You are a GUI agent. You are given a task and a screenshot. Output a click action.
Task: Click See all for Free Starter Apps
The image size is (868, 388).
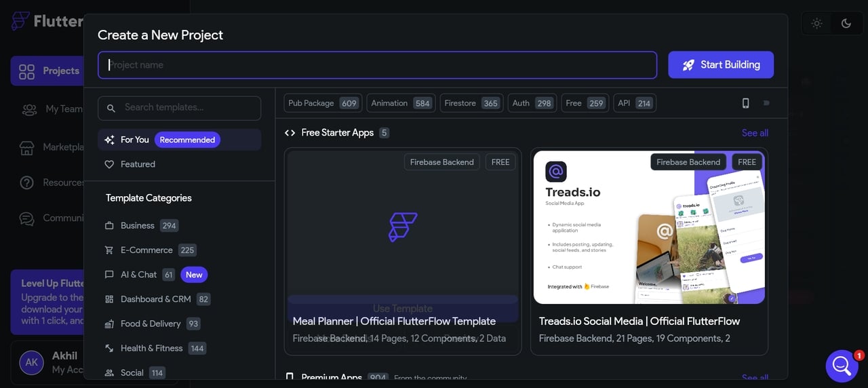point(755,133)
